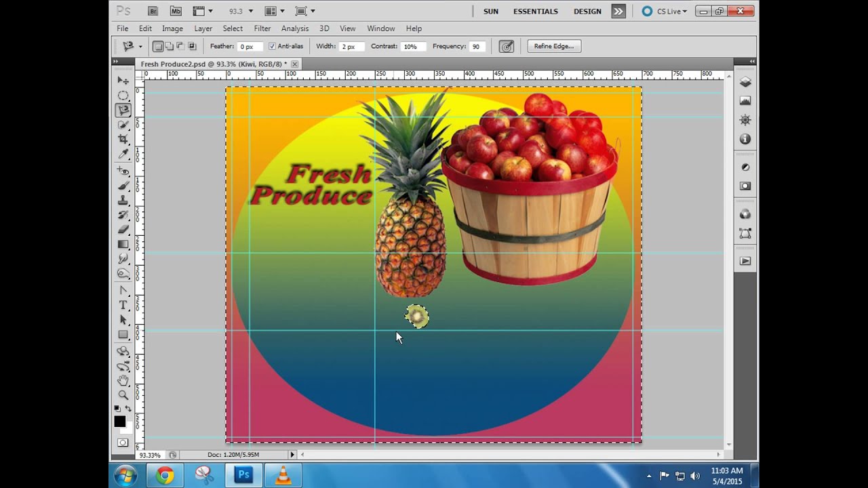Viewport: 868px width, 488px height.
Task: Toggle pen pressure for lasso width
Action: [x=506, y=46]
